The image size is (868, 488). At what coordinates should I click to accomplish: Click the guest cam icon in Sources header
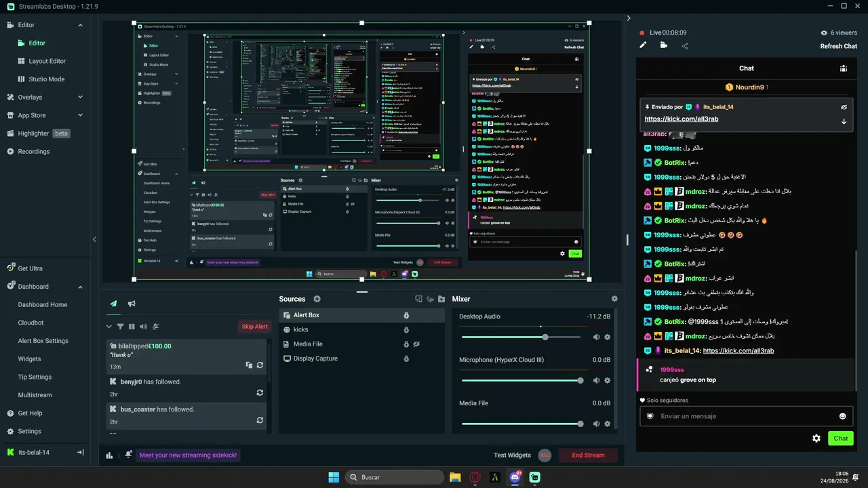click(x=431, y=299)
